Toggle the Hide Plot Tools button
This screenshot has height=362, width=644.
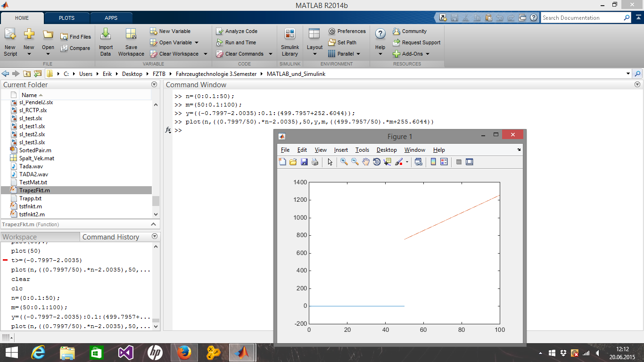[459, 162]
